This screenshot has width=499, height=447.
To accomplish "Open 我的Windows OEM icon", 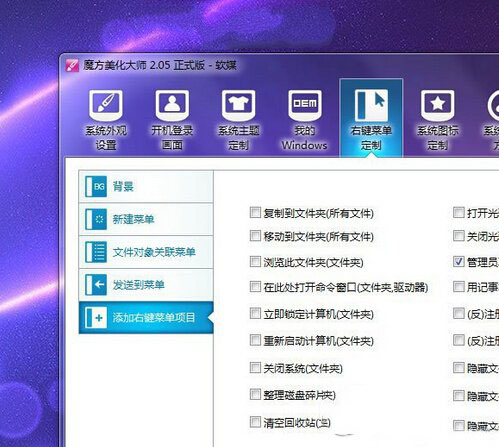I will 305,104.
